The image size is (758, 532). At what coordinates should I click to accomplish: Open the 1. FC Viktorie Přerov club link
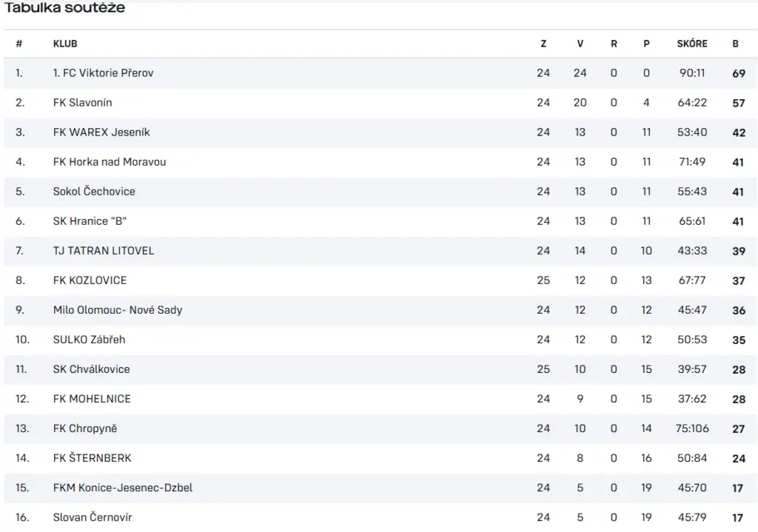103,73
